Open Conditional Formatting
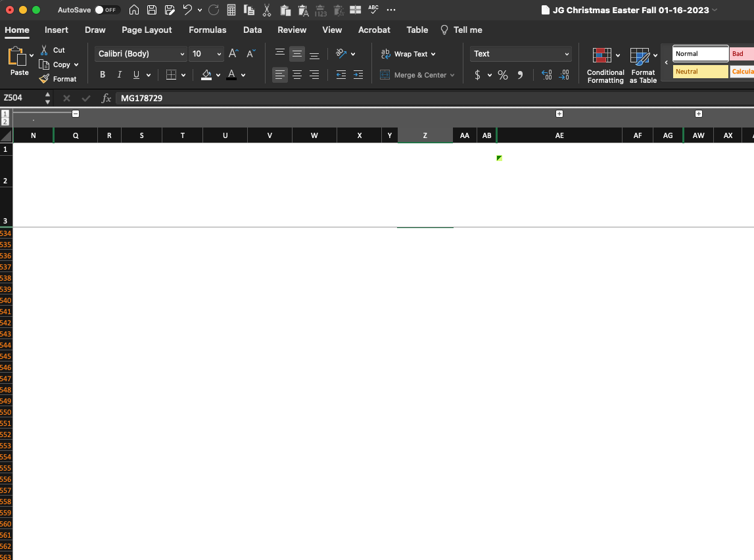The width and height of the screenshot is (754, 560). click(605, 65)
